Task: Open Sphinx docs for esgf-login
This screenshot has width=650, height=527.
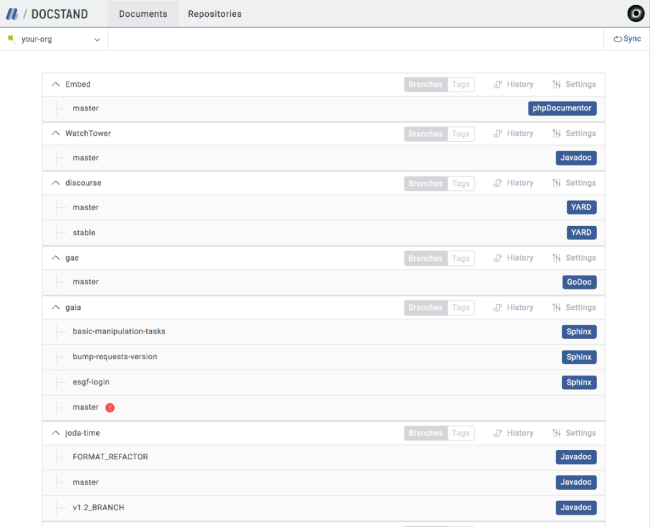Action: (579, 382)
